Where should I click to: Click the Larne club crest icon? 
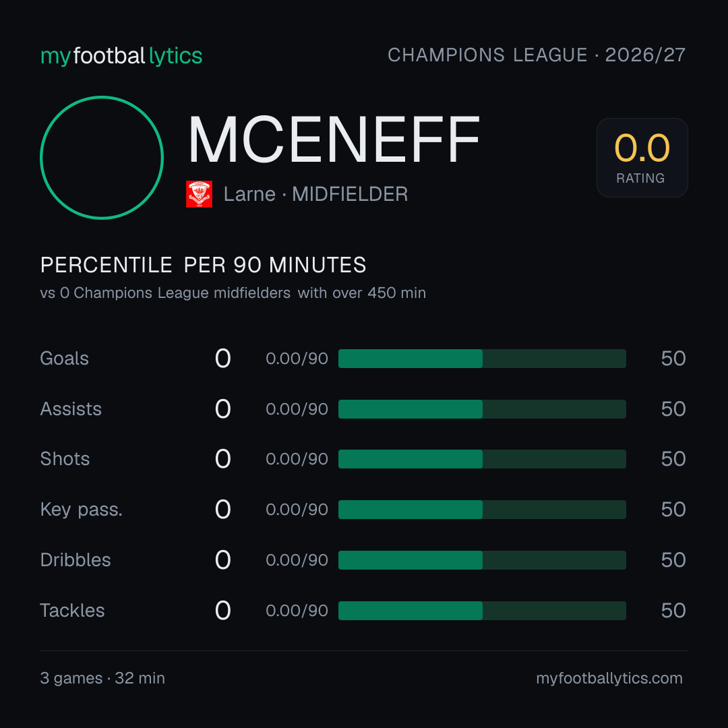coord(199,194)
